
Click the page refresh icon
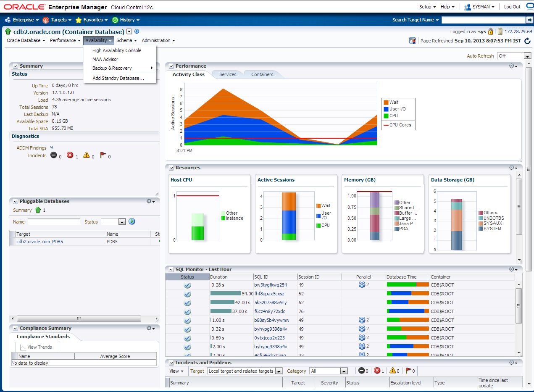pyautogui.click(x=527, y=41)
